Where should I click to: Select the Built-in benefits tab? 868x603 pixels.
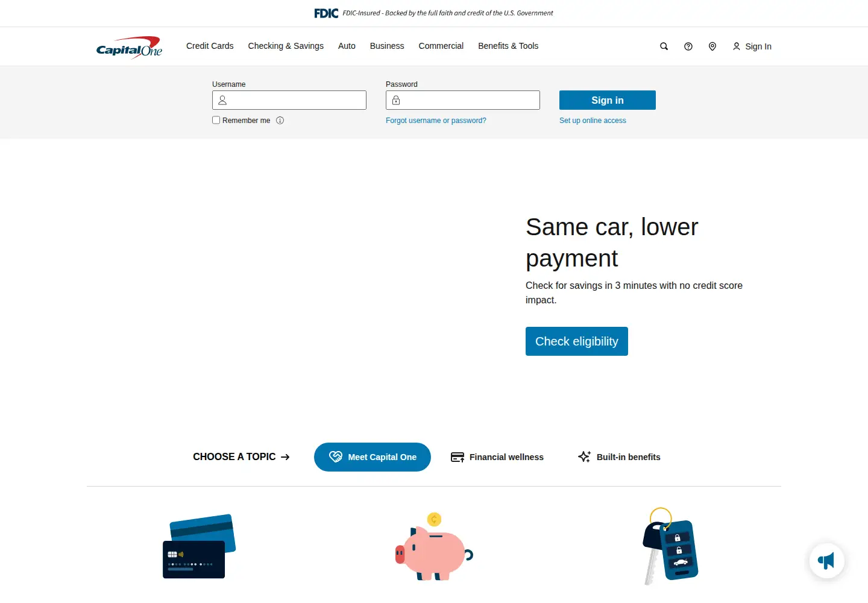(x=619, y=457)
